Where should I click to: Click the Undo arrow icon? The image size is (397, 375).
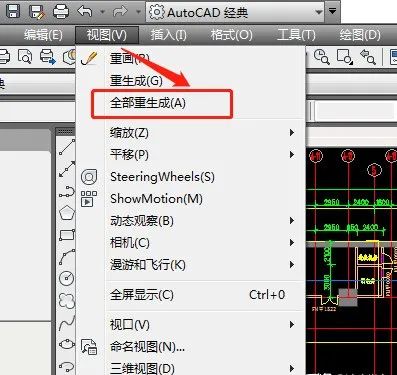click(85, 11)
